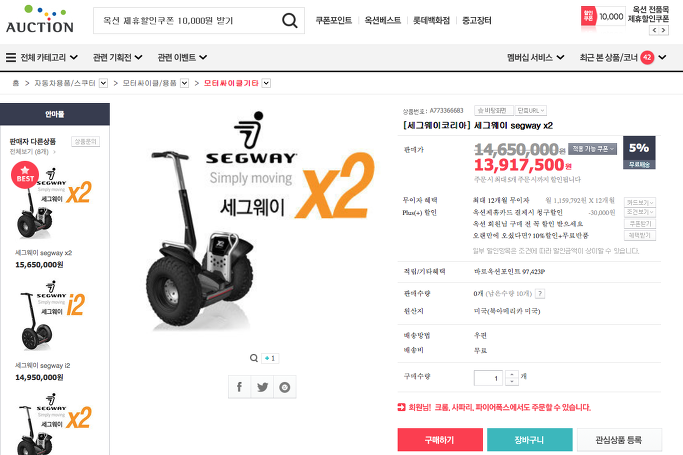The width and height of the screenshot is (683, 455).
Task: Increase purchase quantity with up arrow
Action: tap(512, 374)
